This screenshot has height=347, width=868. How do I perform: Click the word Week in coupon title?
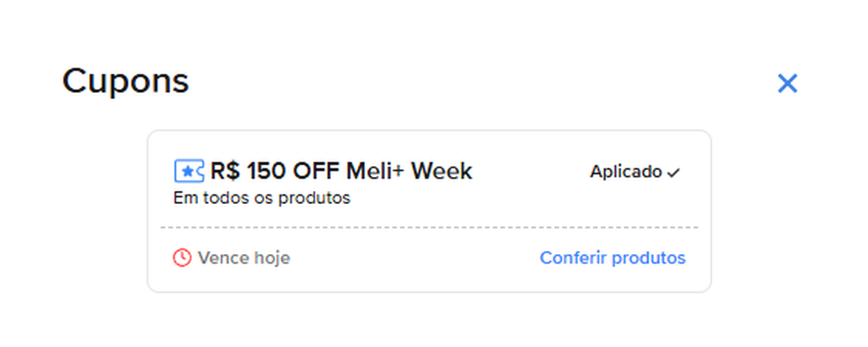tap(441, 171)
